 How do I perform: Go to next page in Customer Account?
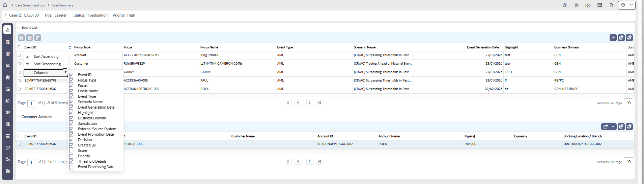[x=310, y=161]
